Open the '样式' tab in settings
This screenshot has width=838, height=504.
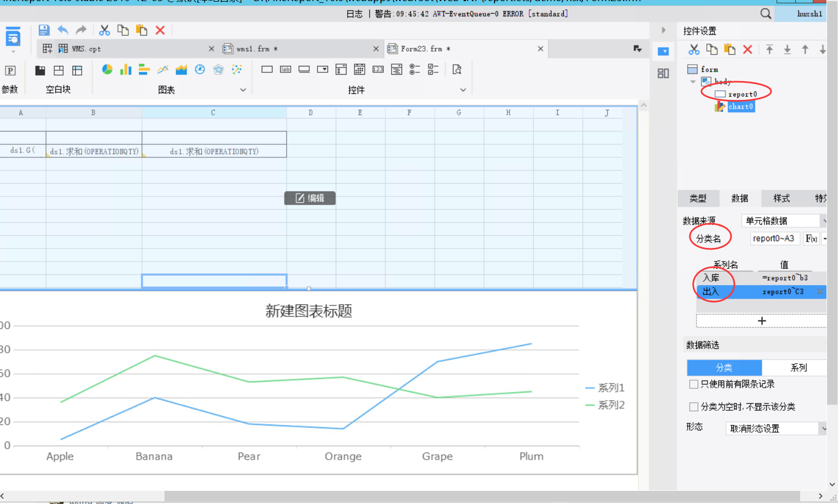(782, 198)
